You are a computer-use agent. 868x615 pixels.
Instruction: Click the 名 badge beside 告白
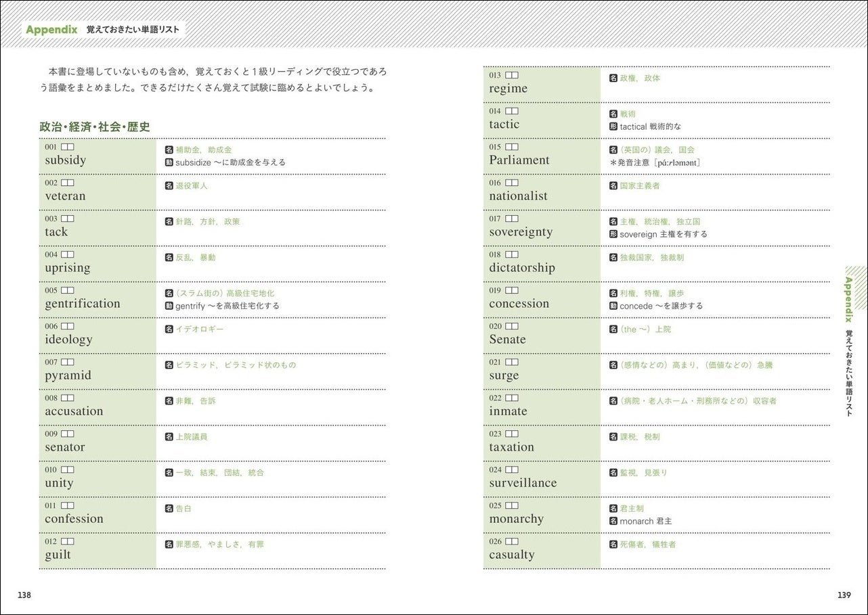pos(169,508)
